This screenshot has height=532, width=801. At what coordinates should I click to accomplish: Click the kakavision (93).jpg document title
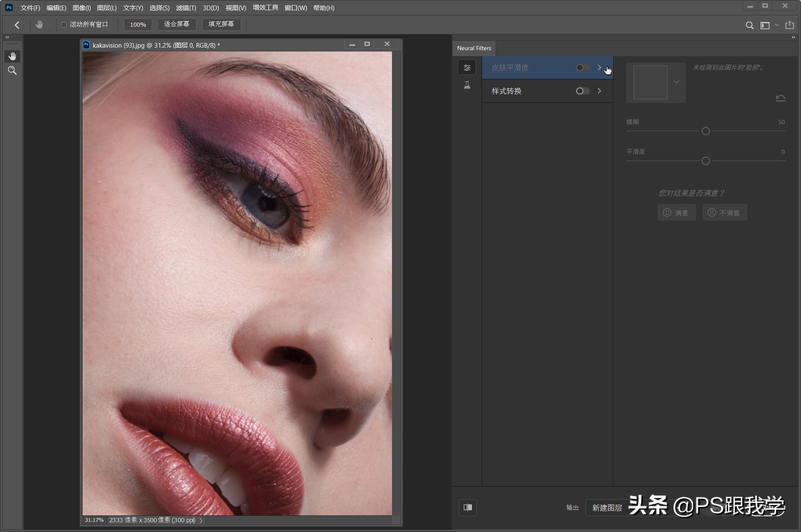(x=156, y=45)
